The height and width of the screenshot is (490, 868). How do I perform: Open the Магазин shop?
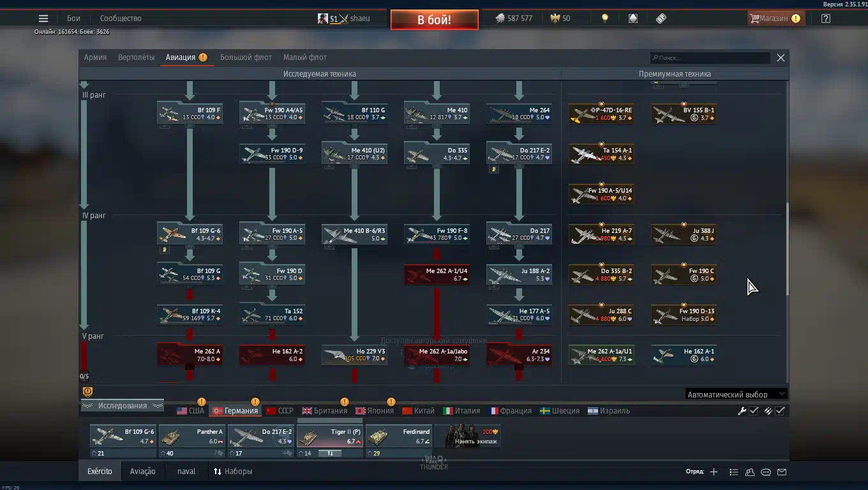point(775,19)
